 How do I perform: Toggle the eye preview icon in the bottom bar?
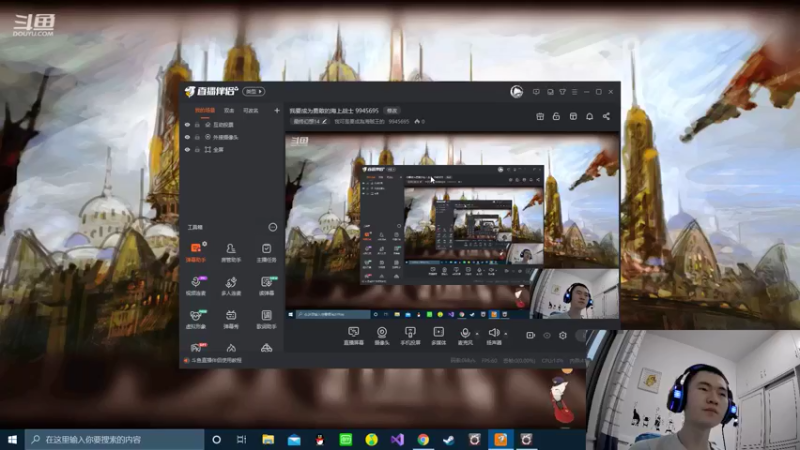[x=547, y=335]
